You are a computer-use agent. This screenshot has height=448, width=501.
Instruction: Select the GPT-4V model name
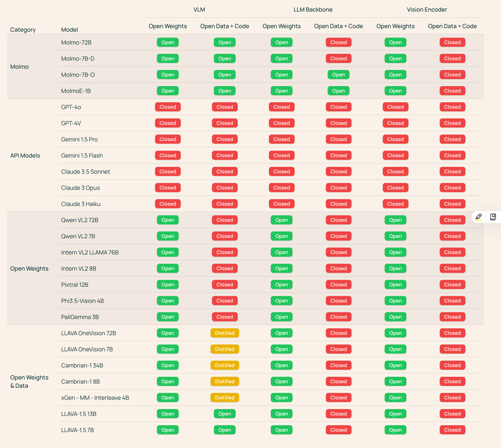coord(71,123)
